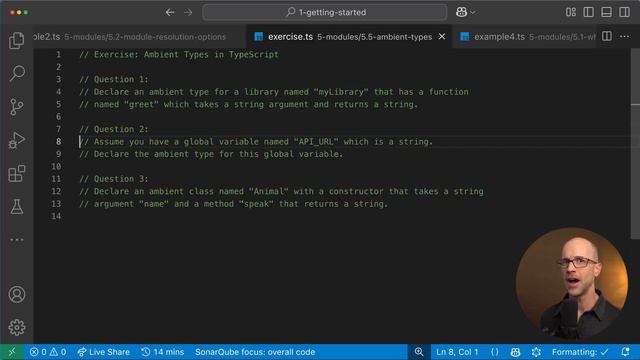640x360 pixels.
Task: Click the word "greet" on line 5
Action: pos(141,104)
